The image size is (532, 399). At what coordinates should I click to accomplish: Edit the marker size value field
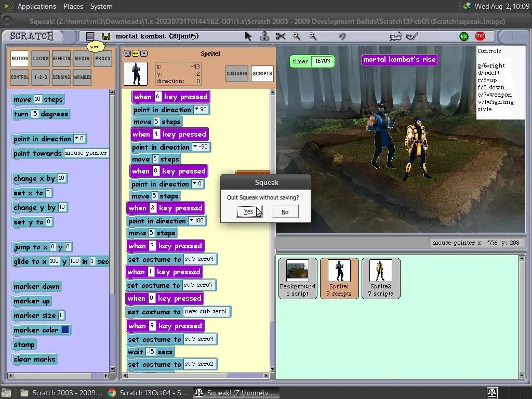coord(60,315)
